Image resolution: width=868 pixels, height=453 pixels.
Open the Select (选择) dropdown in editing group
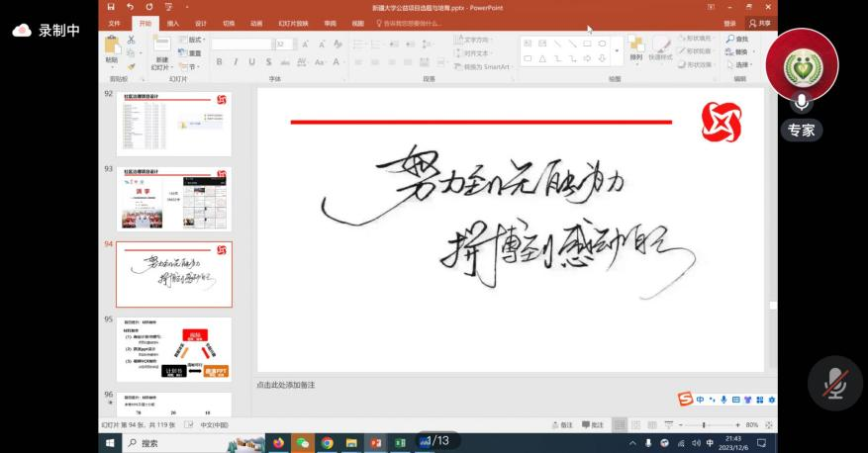[x=740, y=65]
